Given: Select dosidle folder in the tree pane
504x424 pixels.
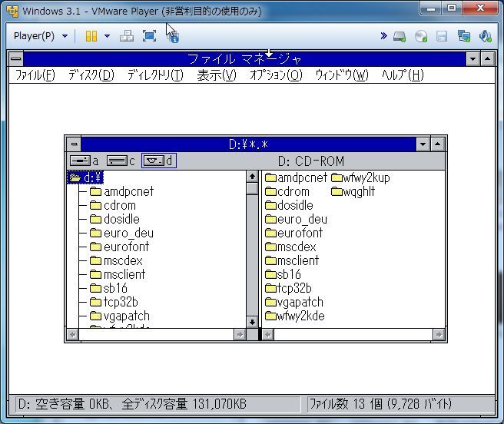Looking at the screenshot, I should 114,219.
